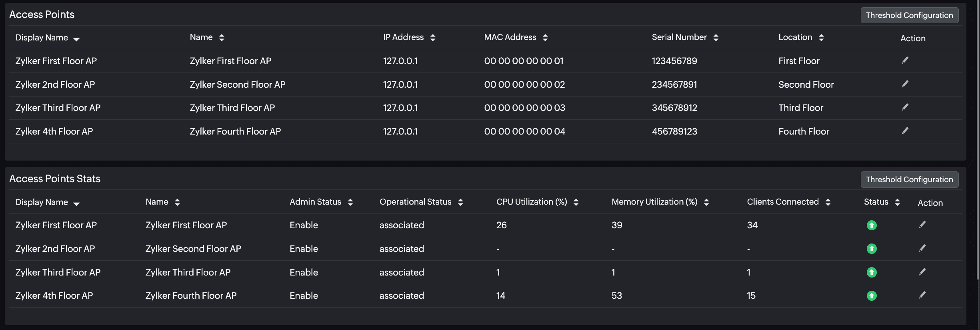The height and width of the screenshot is (330, 980).
Task: Edit stats row for Zylker 2nd Floor AP
Action: (922, 248)
